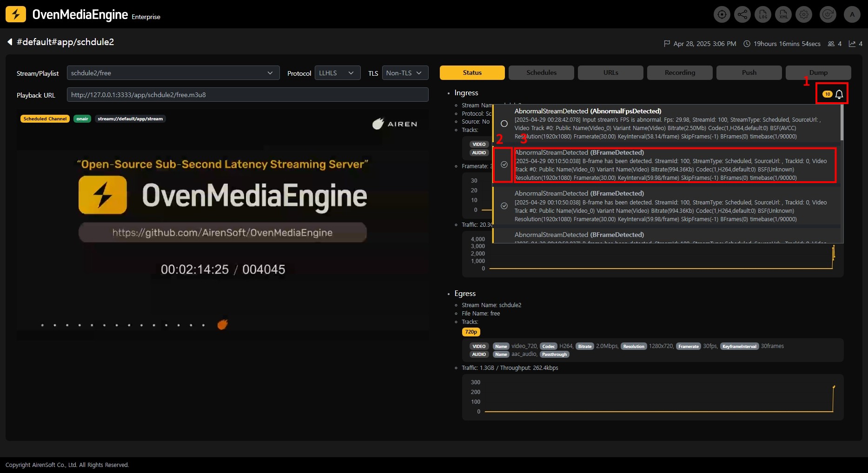Image resolution: width=868 pixels, height=473 pixels.
Task: Click the 'video_720' track name
Action: coord(524,346)
